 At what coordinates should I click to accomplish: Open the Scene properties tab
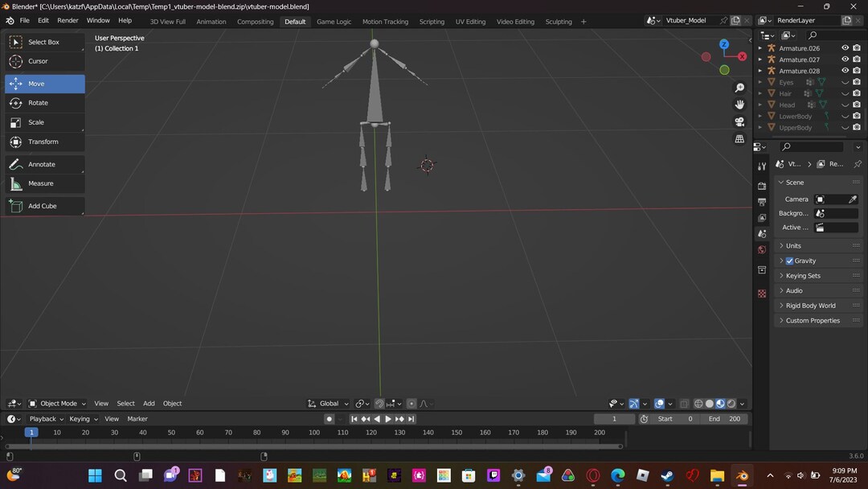(x=762, y=234)
